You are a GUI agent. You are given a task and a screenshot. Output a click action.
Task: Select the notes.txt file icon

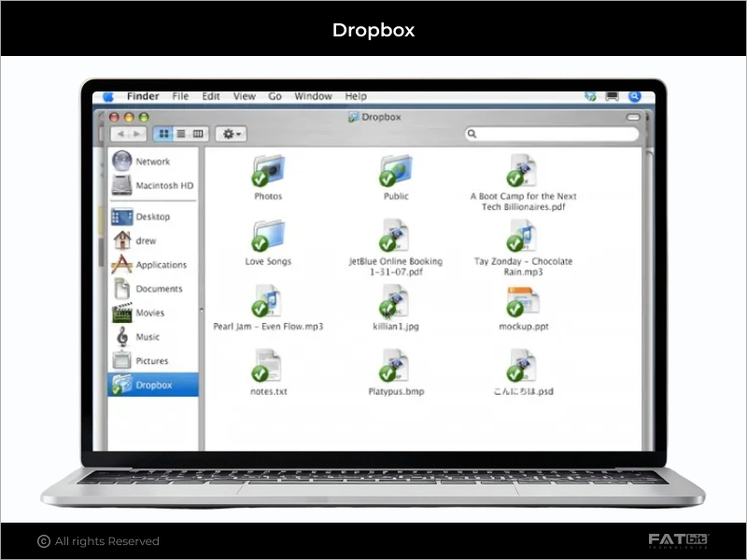pos(267,366)
